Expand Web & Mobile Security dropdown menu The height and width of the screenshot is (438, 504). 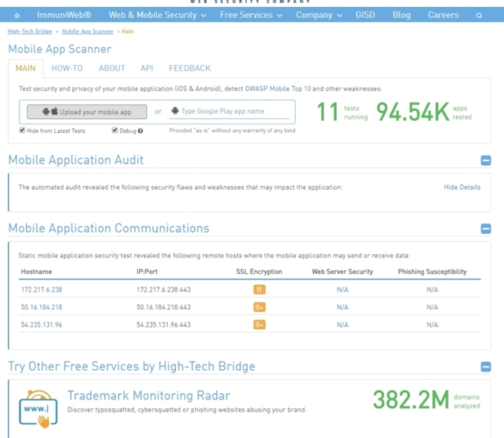pos(157,15)
